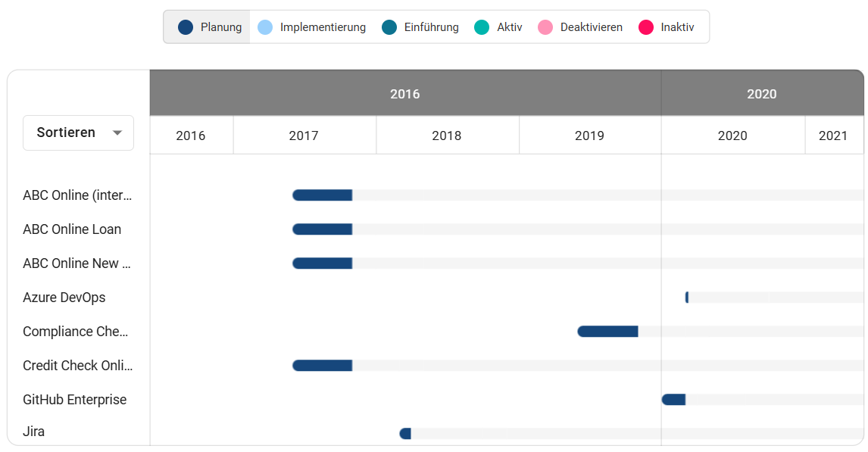The height and width of the screenshot is (452, 868).
Task: Select the Implementierung legend color dot
Action: pos(264,26)
